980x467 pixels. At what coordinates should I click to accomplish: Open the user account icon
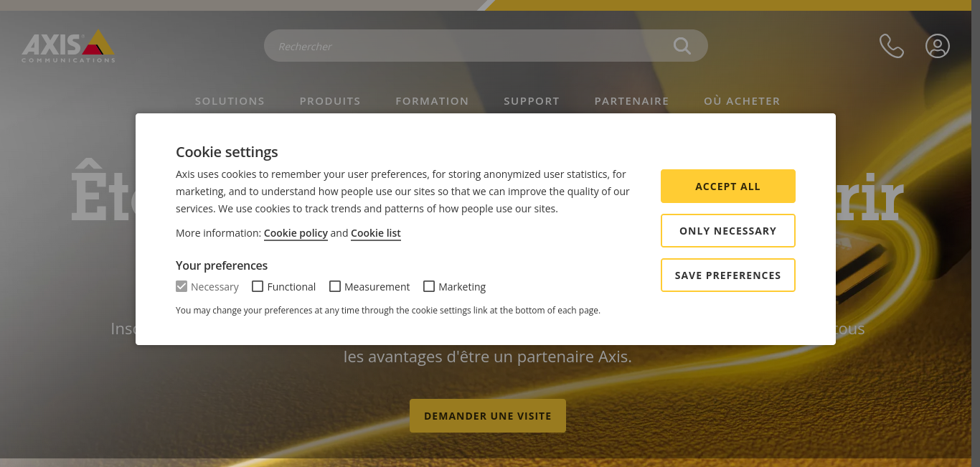[x=938, y=46]
